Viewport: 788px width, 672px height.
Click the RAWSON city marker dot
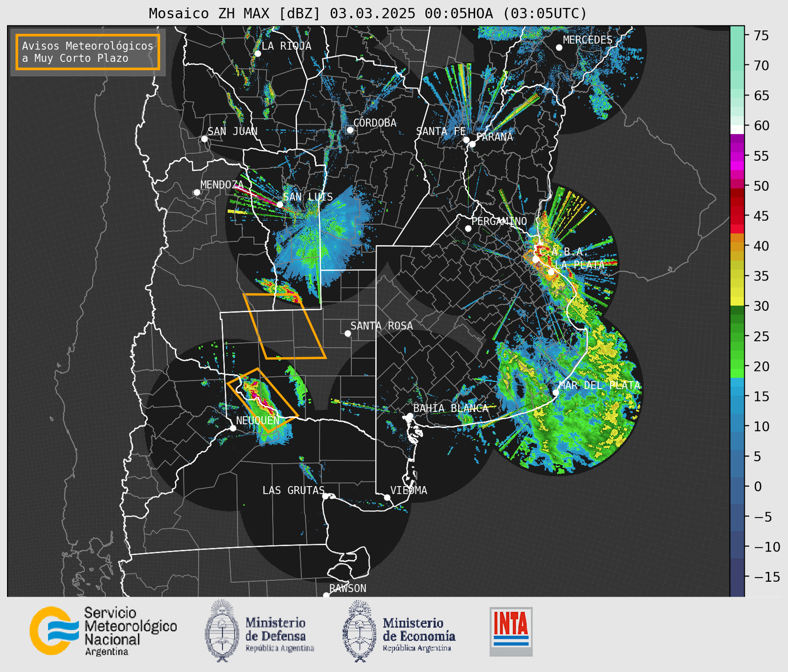click(x=327, y=595)
